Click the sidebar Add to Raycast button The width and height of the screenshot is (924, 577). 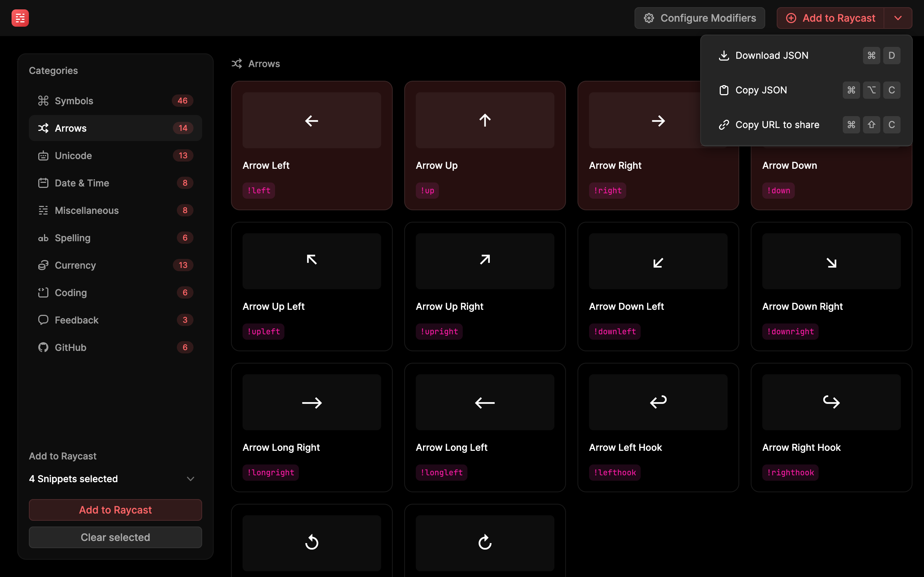115,510
